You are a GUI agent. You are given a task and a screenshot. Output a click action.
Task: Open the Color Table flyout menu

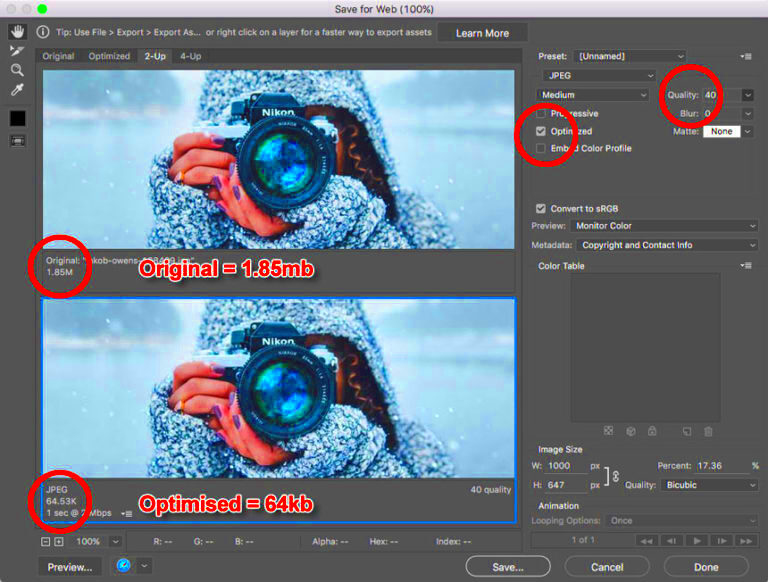point(746,266)
